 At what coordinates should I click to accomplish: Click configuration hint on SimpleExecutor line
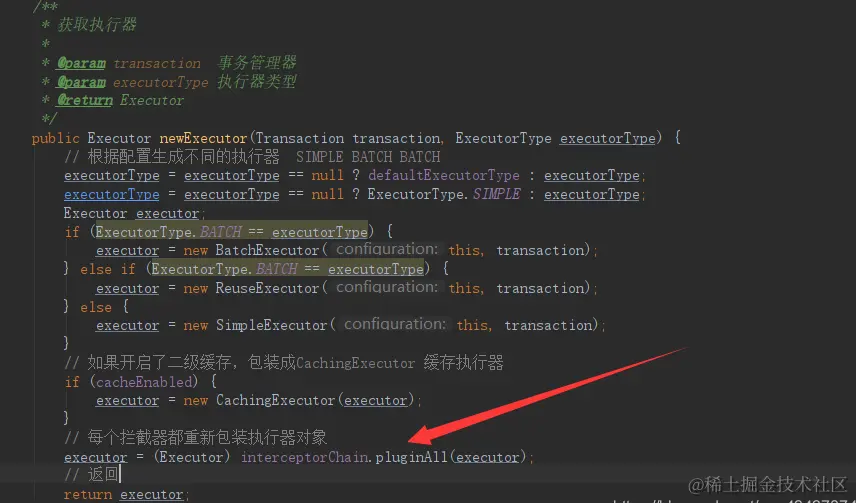(395, 324)
